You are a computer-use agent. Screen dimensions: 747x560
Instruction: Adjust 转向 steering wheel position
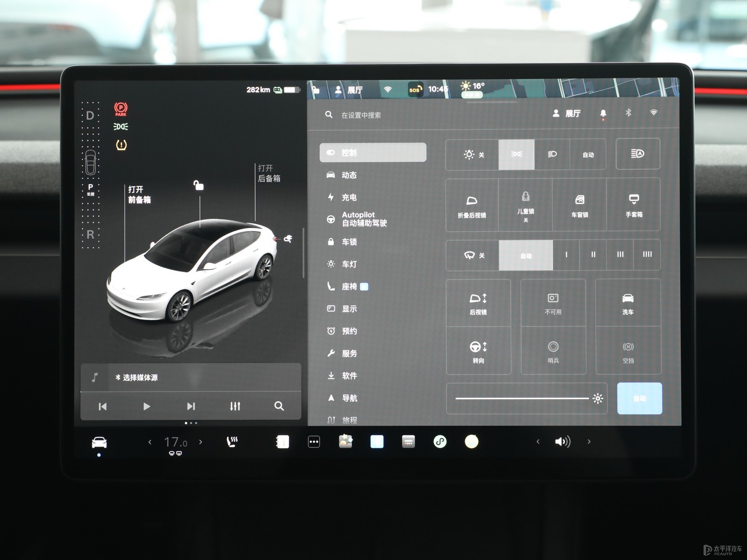click(478, 351)
